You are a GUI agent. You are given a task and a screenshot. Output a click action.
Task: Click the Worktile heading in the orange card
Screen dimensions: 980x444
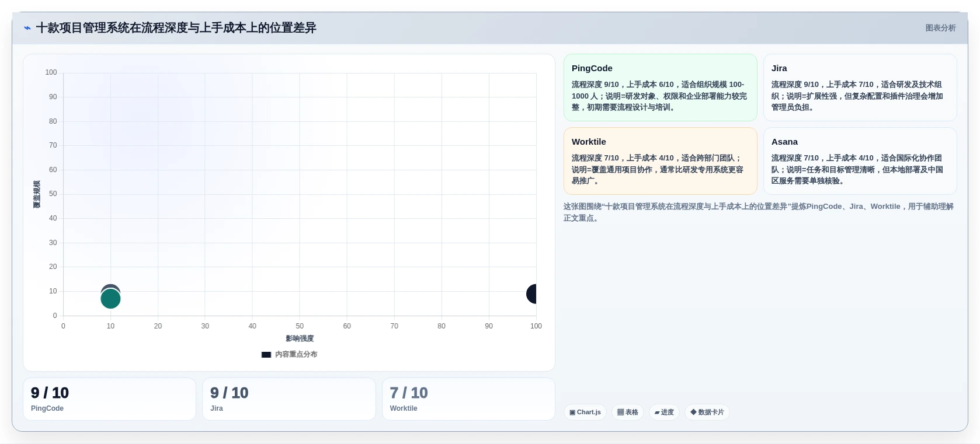589,142
